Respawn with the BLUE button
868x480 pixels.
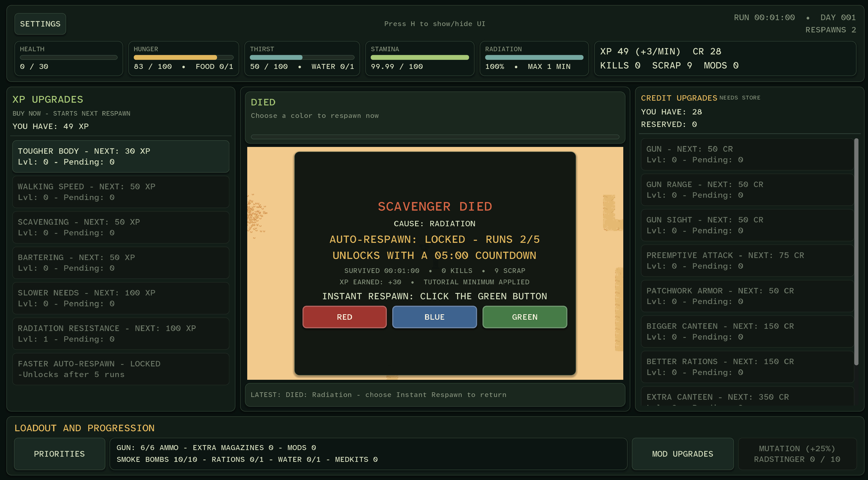[434, 317]
